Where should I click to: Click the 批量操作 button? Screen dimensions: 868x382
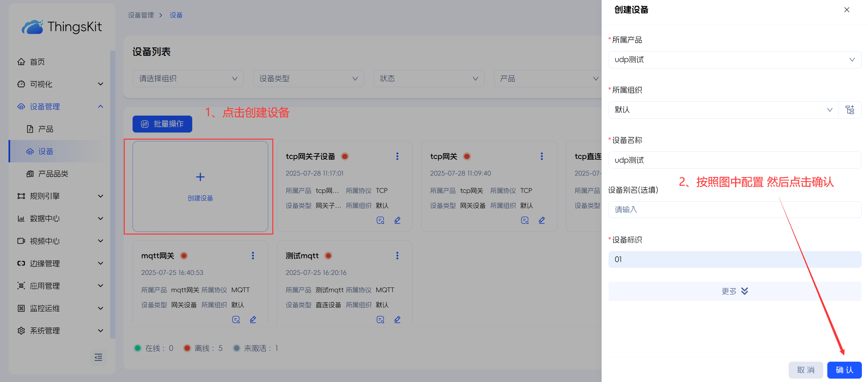(162, 124)
